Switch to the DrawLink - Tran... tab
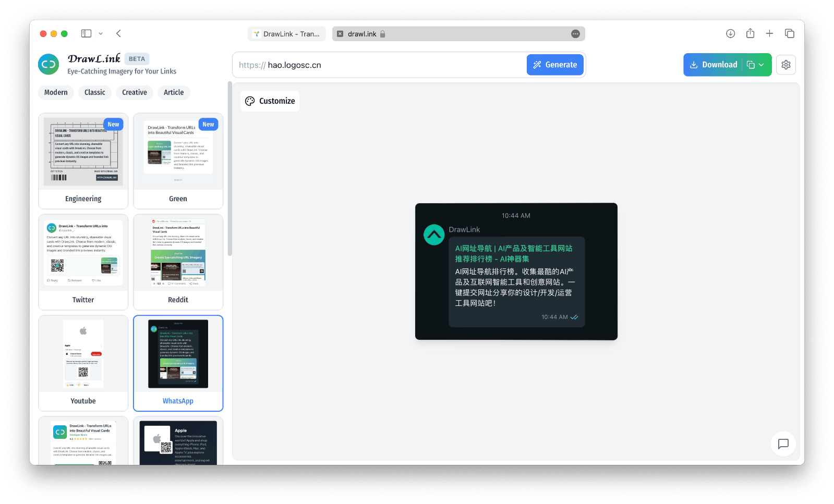Image resolution: width=834 pixels, height=504 pixels. point(287,34)
